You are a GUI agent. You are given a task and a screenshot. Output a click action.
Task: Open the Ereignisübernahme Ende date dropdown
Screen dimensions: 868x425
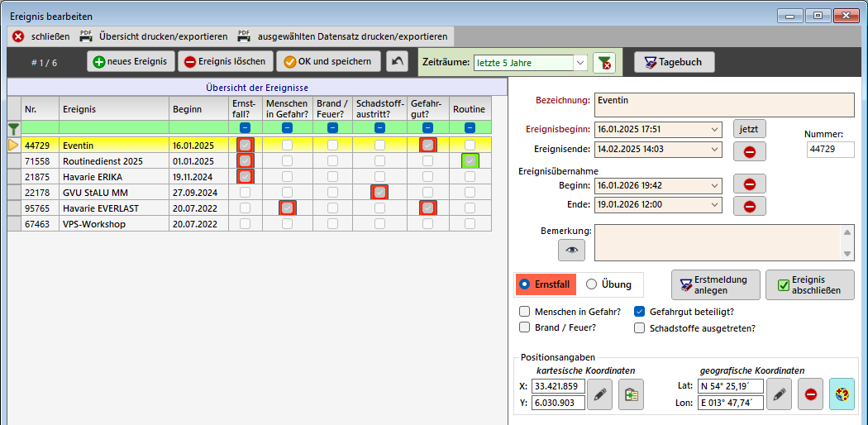714,205
